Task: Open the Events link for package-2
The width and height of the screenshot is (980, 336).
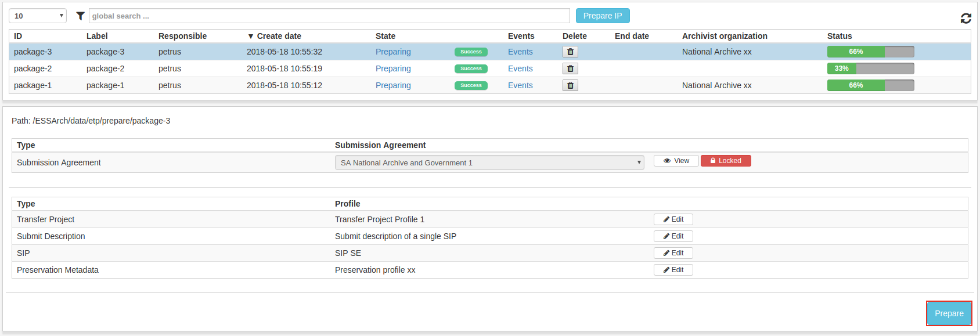Action: click(520, 68)
